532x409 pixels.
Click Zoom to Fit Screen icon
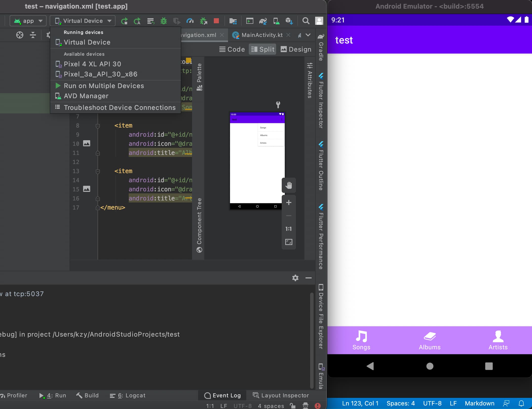289,242
